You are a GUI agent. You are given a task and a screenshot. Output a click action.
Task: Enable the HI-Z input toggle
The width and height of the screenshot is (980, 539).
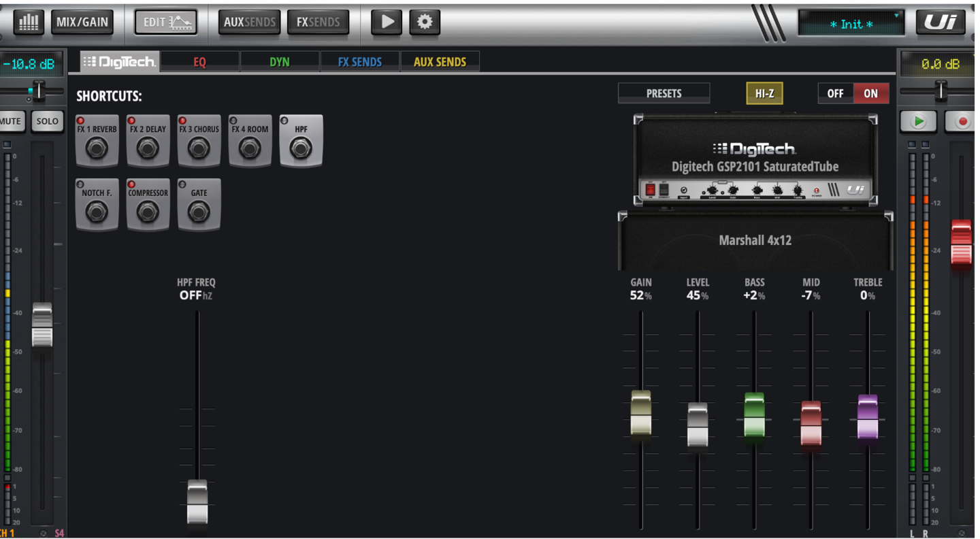tap(764, 93)
